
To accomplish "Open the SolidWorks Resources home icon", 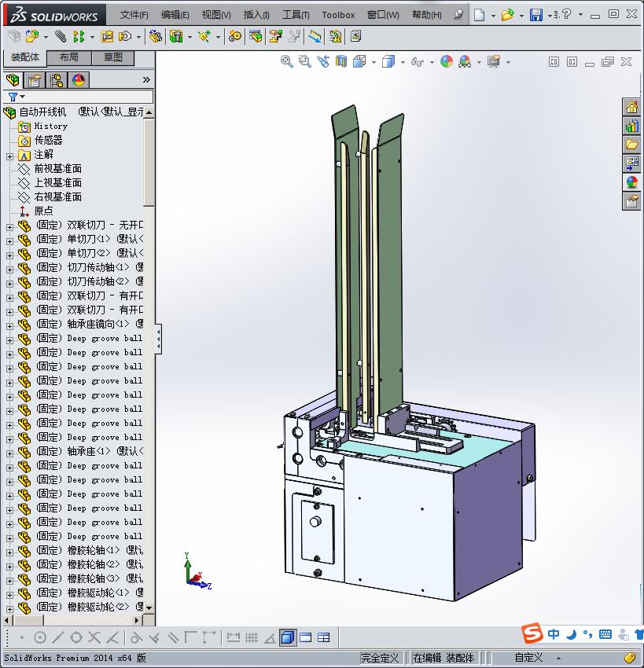I will point(631,107).
